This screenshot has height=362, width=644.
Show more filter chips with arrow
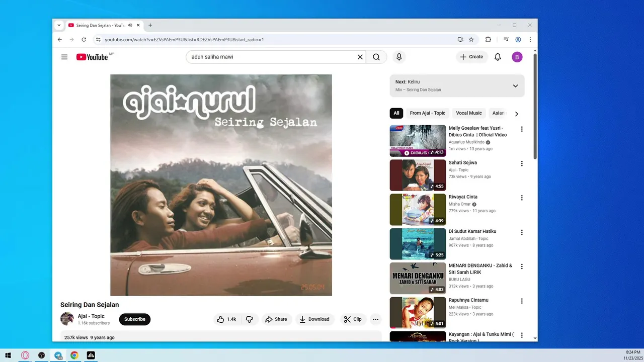pos(516,114)
